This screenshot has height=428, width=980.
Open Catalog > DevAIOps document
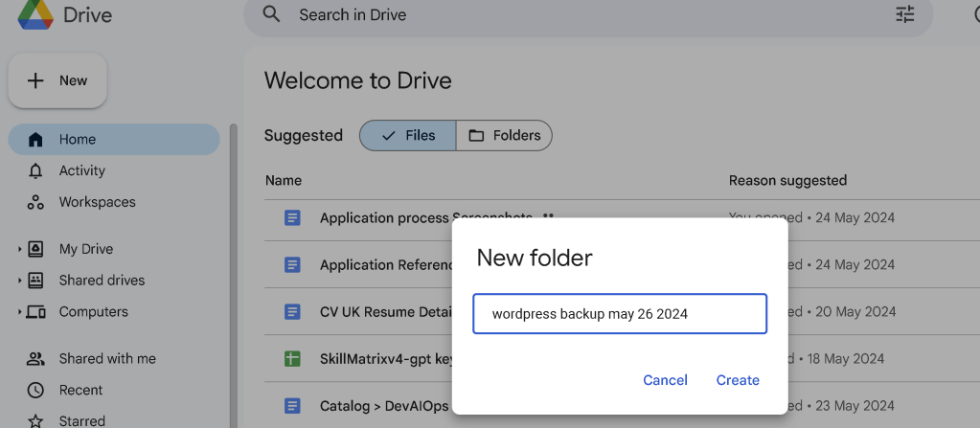tap(384, 406)
